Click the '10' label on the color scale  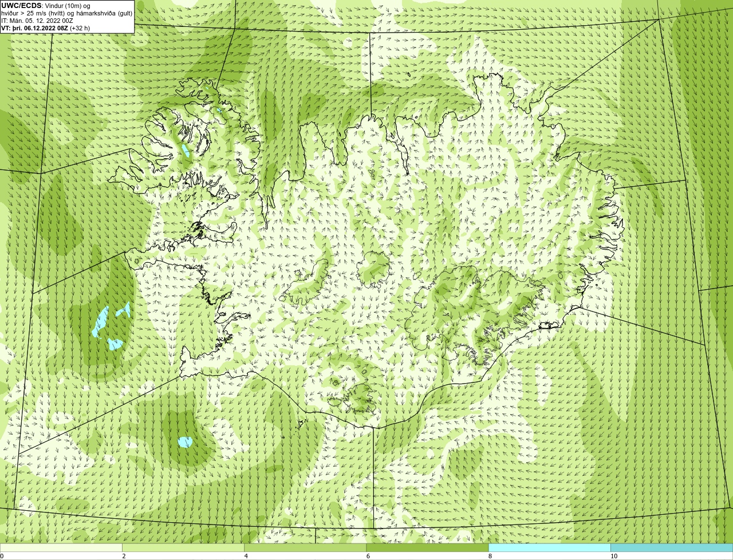pos(613,556)
